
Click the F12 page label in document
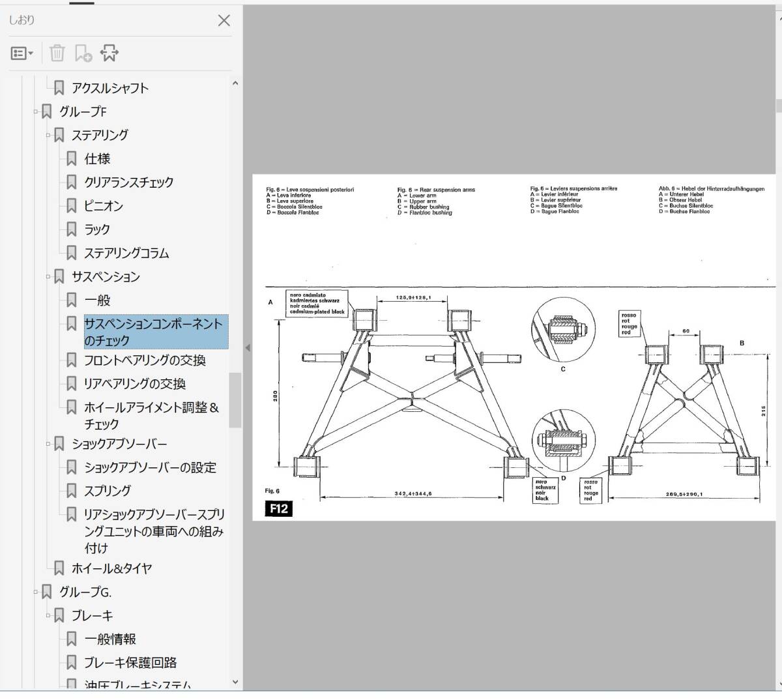click(x=278, y=509)
